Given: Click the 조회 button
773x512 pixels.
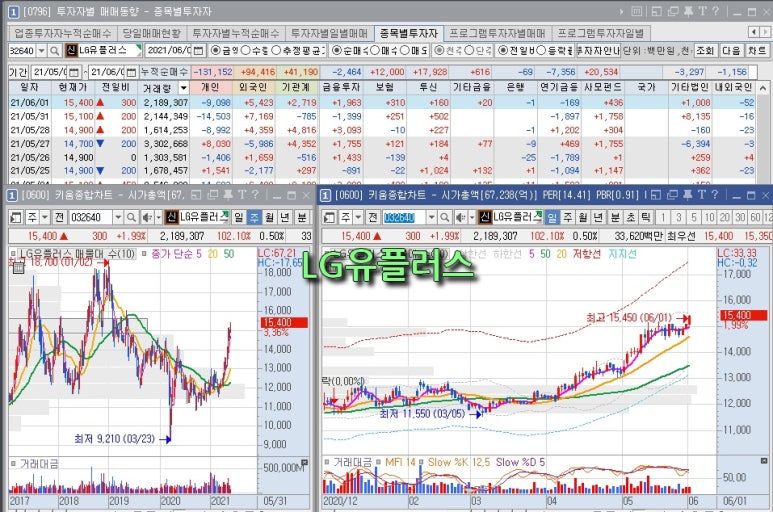Looking at the screenshot, I should pos(705,51).
